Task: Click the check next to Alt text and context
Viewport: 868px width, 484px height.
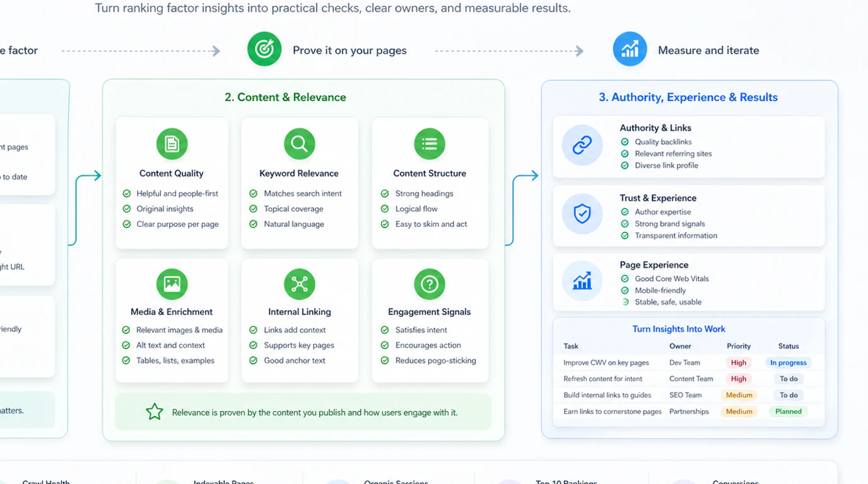Action: point(126,345)
